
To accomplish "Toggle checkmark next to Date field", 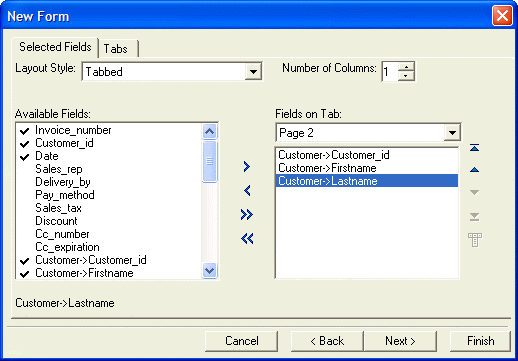I will (24, 157).
